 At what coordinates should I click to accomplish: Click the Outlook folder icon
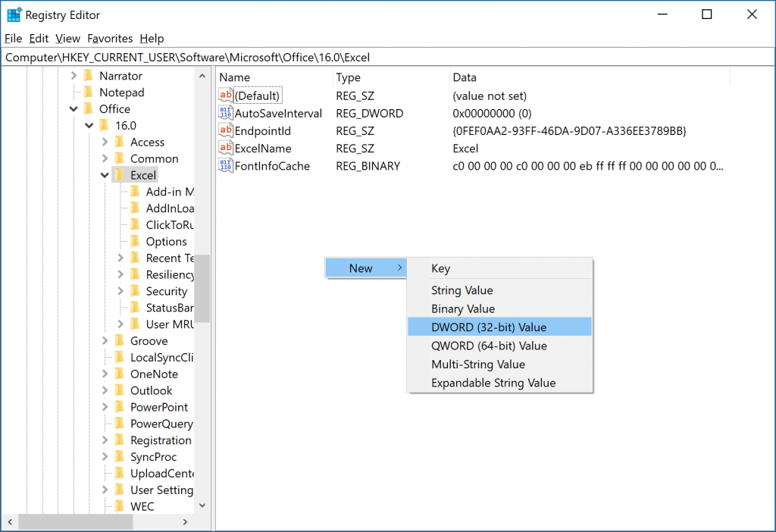pos(119,390)
